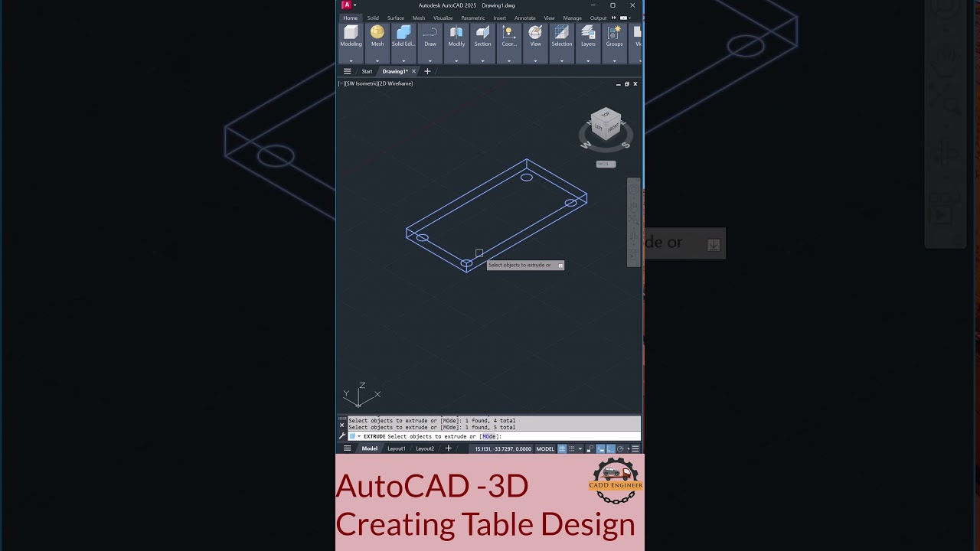
Task: Open the Section panel icon
Action: coord(482,32)
